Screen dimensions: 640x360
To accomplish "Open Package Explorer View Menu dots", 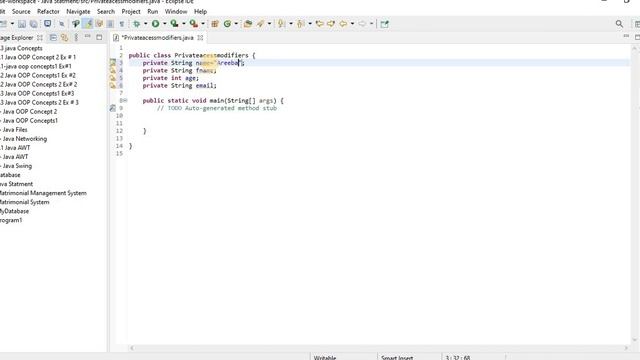I will [x=76, y=38].
